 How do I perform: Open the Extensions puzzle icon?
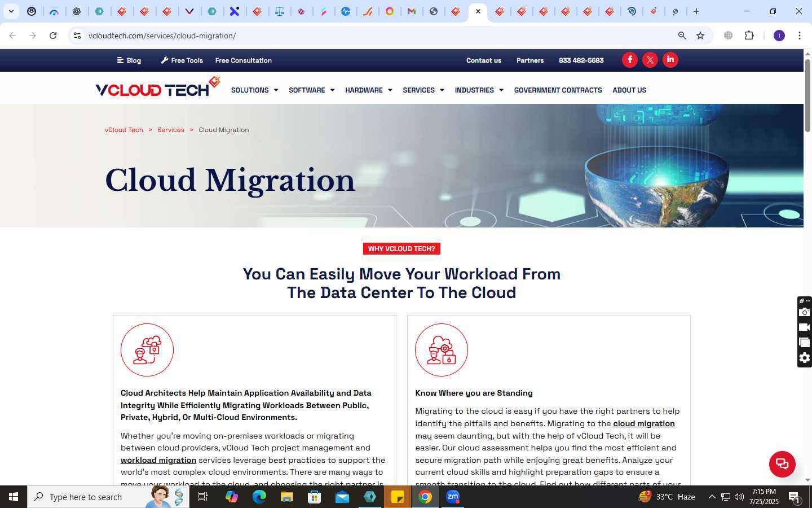click(x=749, y=36)
